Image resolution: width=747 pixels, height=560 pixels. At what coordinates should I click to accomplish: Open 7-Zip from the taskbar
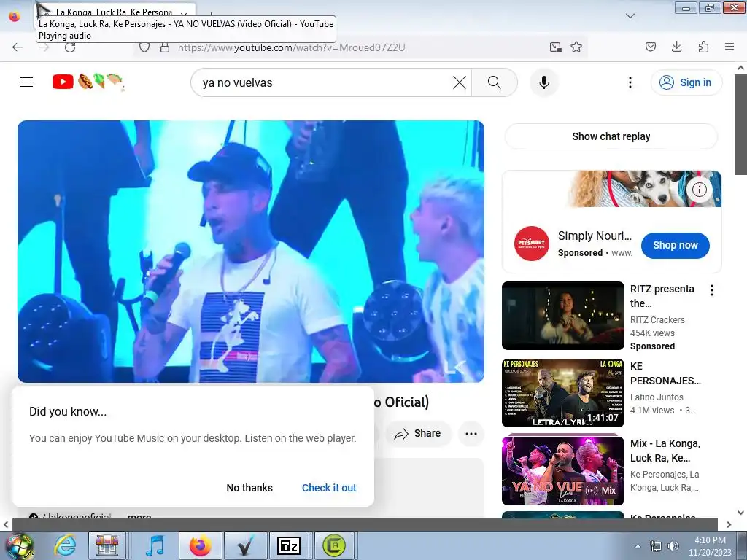pos(289,545)
